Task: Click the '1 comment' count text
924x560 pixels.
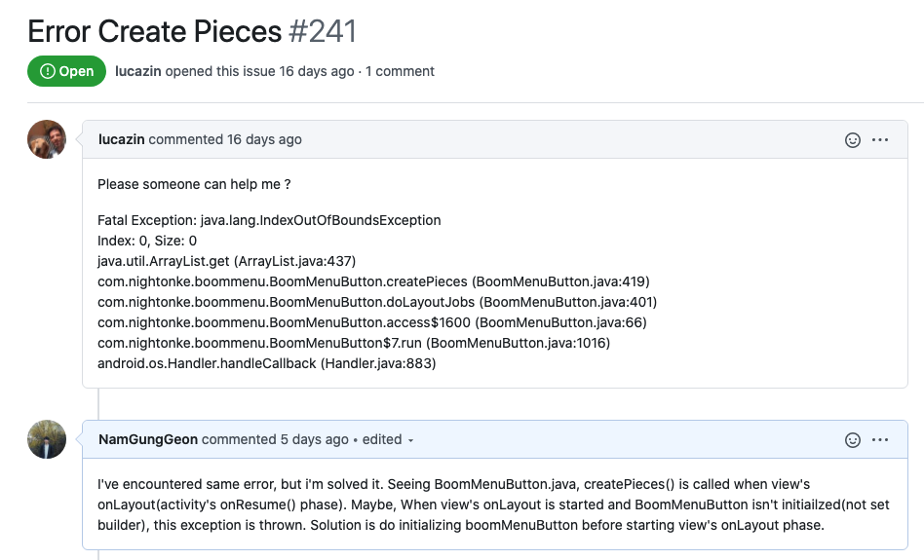Action: pyautogui.click(x=401, y=71)
